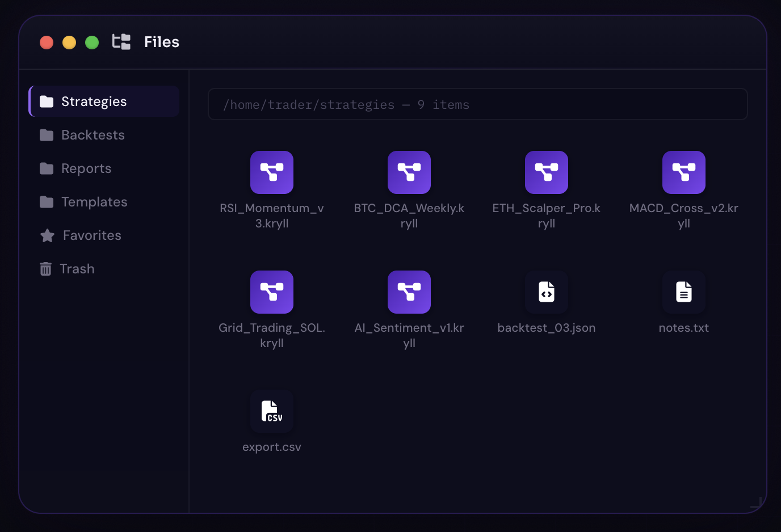Click the Favorites star icon
The width and height of the screenshot is (781, 532).
46,235
